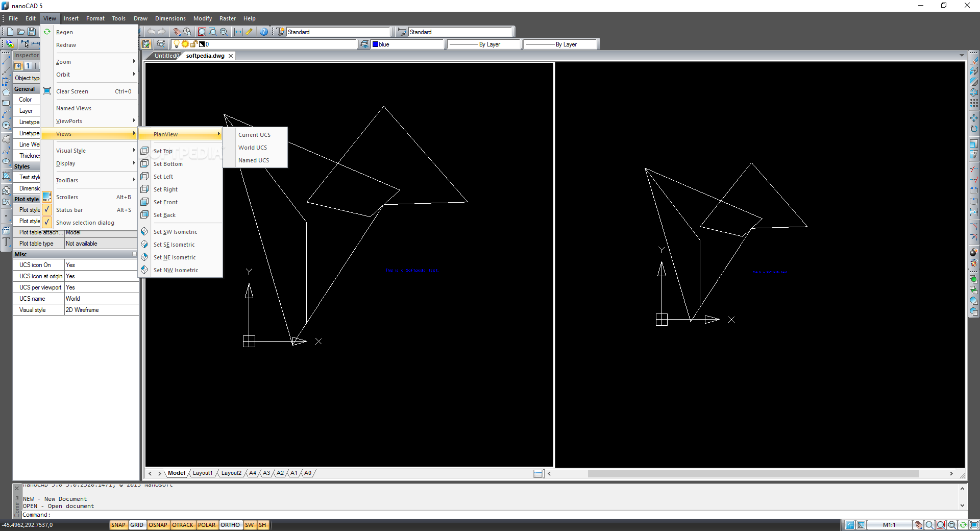Click the layout tabs list icon near scrollbar
The image size is (980, 531).
click(x=538, y=474)
